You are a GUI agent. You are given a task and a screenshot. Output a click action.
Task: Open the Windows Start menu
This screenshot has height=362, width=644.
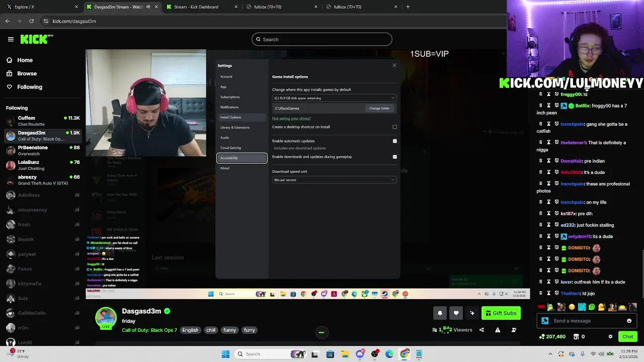point(225,354)
